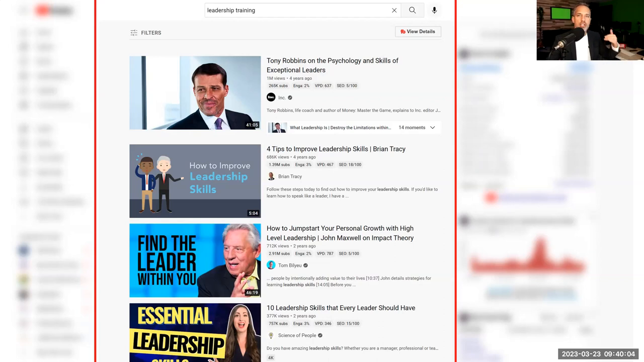Clear the search box with the X icon
This screenshot has width=644, height=362.
(x=394, y=10)
